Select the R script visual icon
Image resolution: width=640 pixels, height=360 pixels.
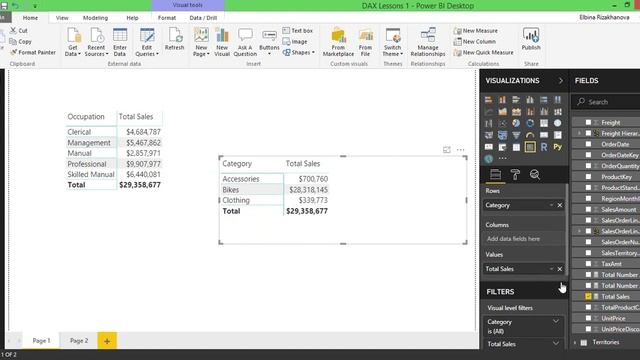tap(544, 147)
